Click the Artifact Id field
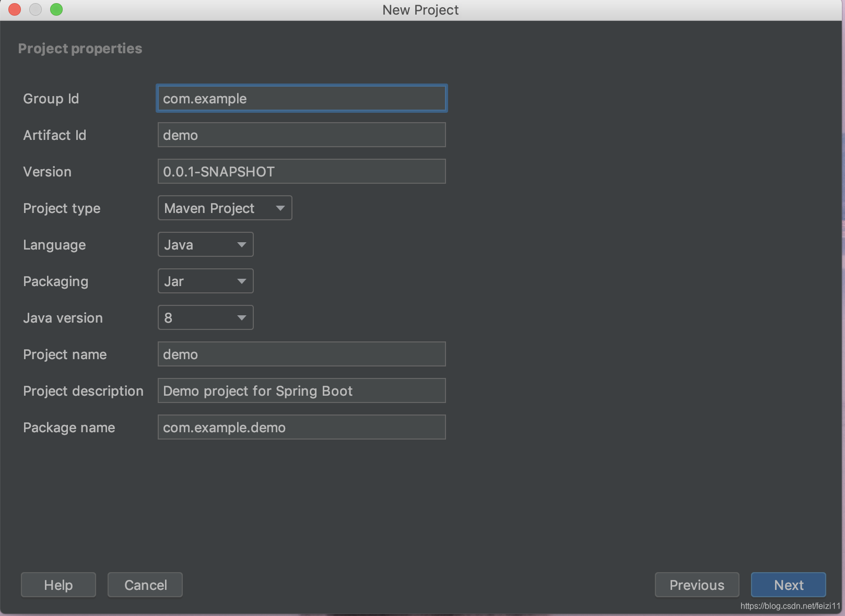The height and width of the screenshot is (616, 845). (301, 135)
